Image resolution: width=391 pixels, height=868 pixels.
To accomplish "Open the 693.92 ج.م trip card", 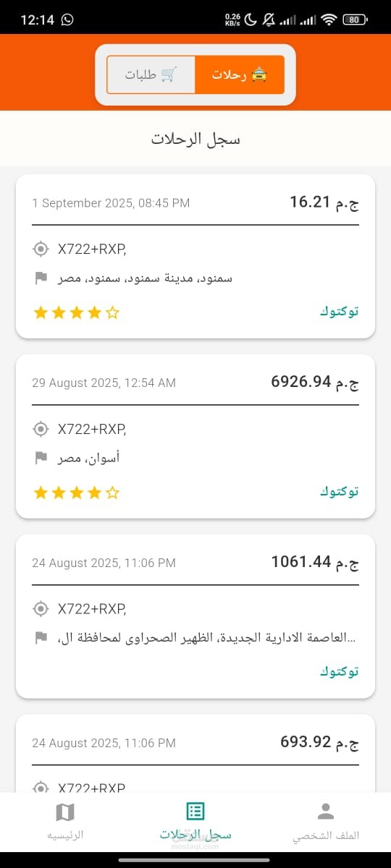I will point(195,754).
